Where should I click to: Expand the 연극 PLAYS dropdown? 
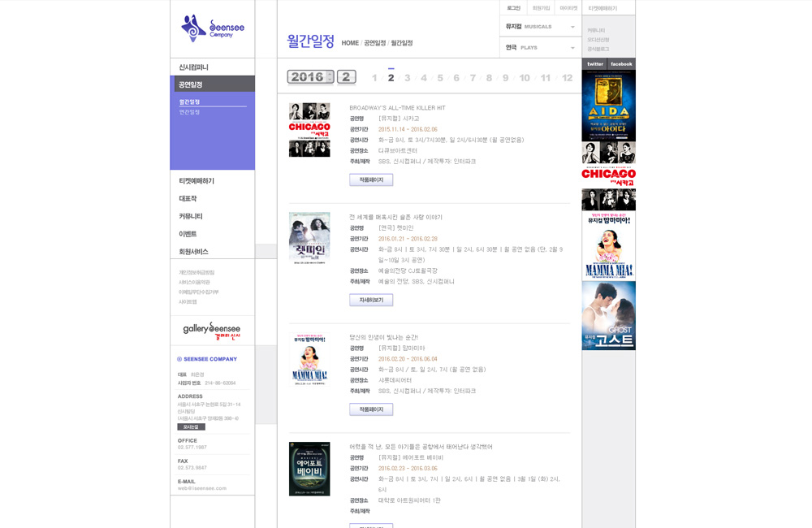(x=540, y=48)
